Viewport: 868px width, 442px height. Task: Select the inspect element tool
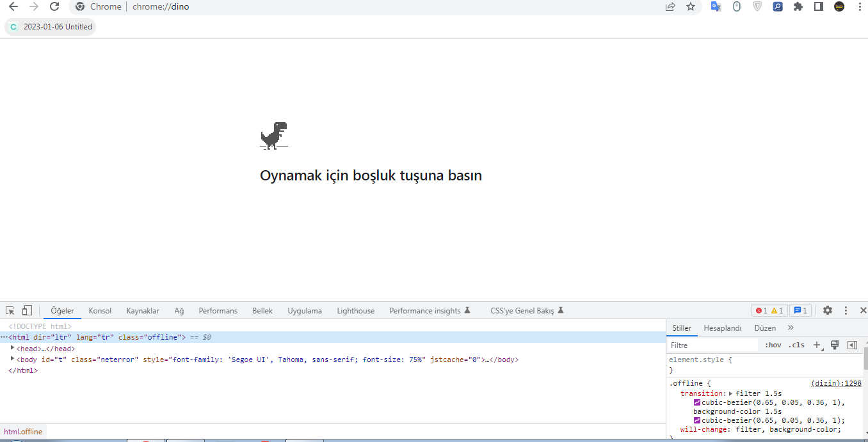[9, 310]
